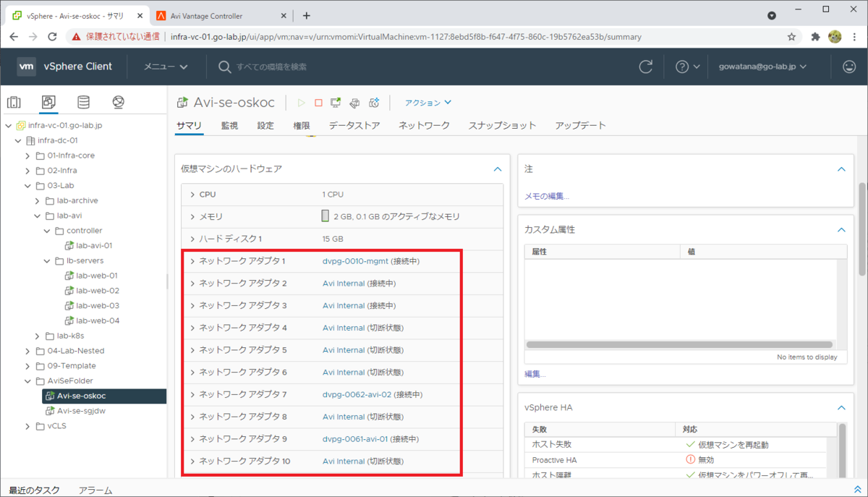
Task: Click the edit settings toolbar icon
Action: click(354, 103)
